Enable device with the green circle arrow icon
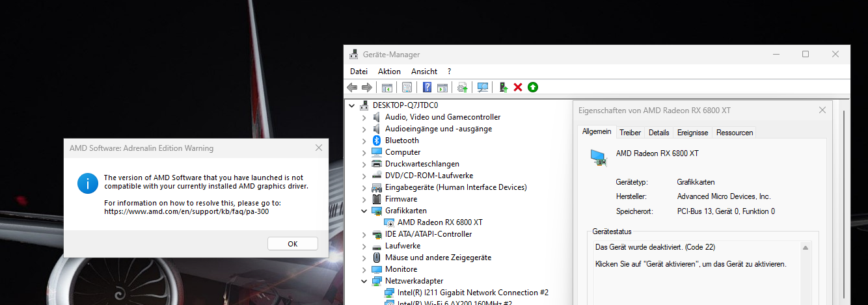868x305 pixels. click(x=533, y=87)
